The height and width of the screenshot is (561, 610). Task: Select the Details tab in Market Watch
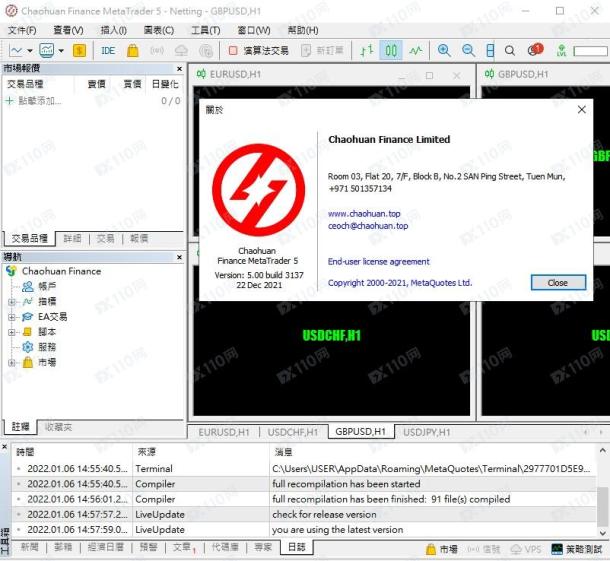pos(73,238)
